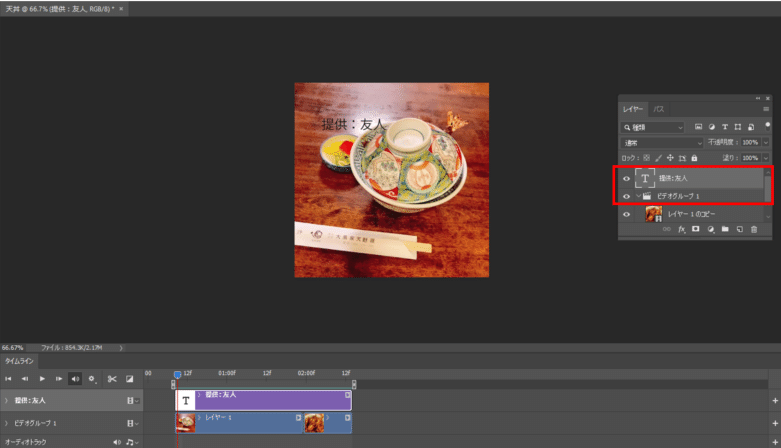Go to first frame in timeline
This screenshot has width=781, height=448.
coord(8,379)
